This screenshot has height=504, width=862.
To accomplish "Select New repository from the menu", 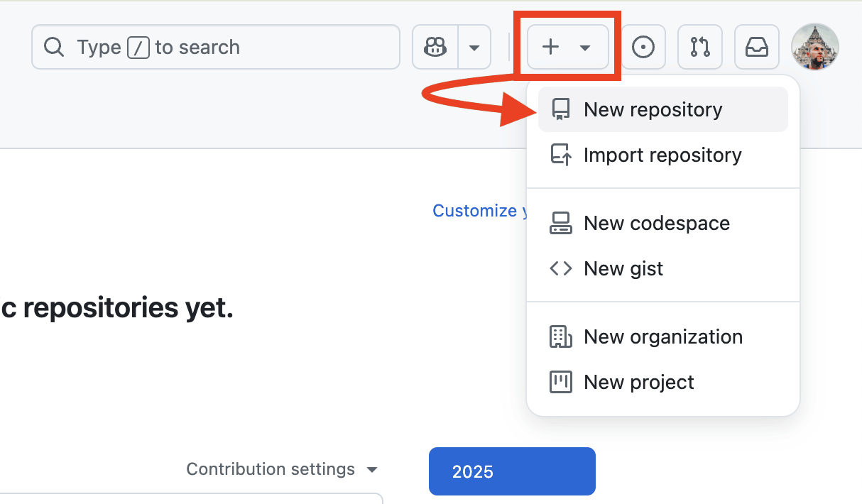I will (653, 109).
